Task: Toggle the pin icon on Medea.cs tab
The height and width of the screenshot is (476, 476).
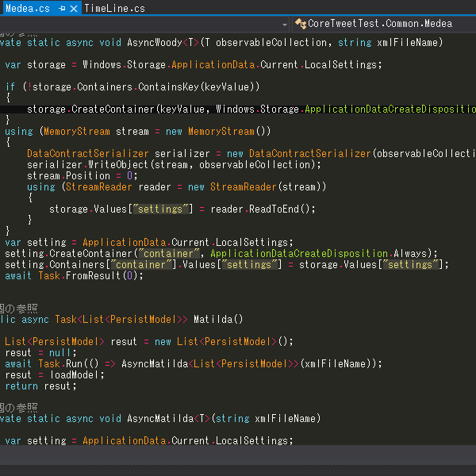Action: tap(62, 9)
